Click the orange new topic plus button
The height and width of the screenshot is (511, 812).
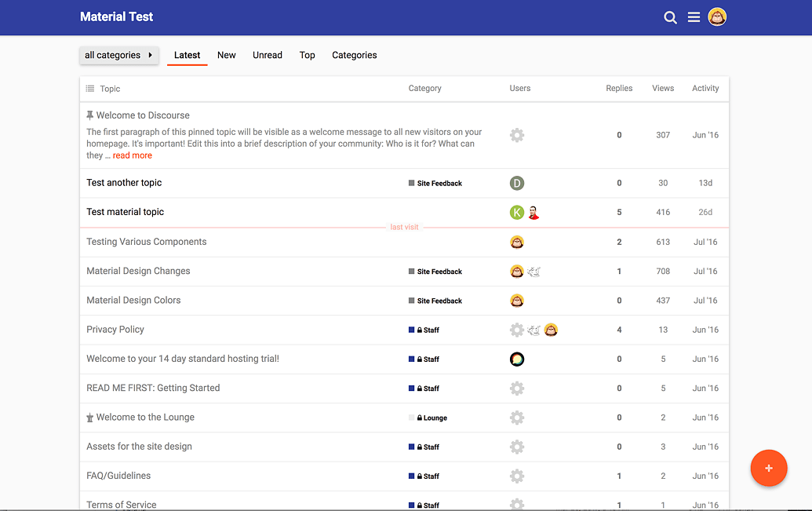click(769, 468)
